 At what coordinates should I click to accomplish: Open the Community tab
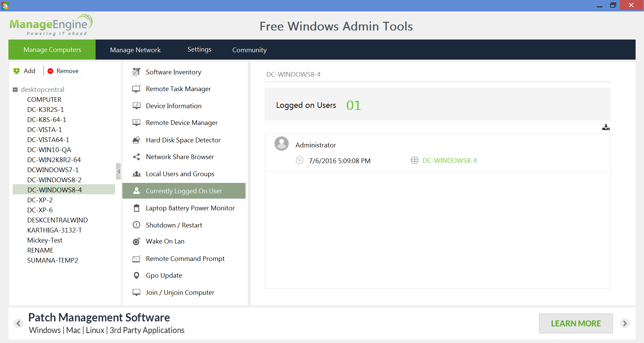coord(249,50)
